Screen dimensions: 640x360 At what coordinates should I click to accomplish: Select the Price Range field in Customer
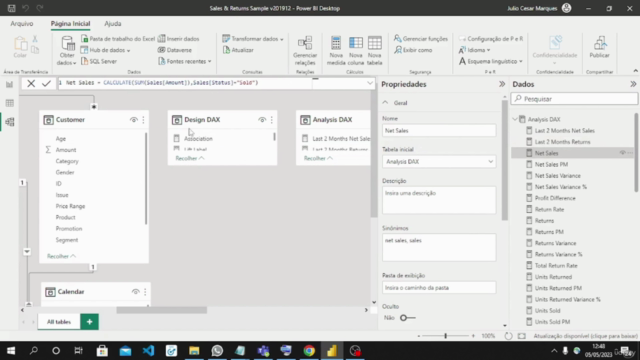click(x=70, y=206)
